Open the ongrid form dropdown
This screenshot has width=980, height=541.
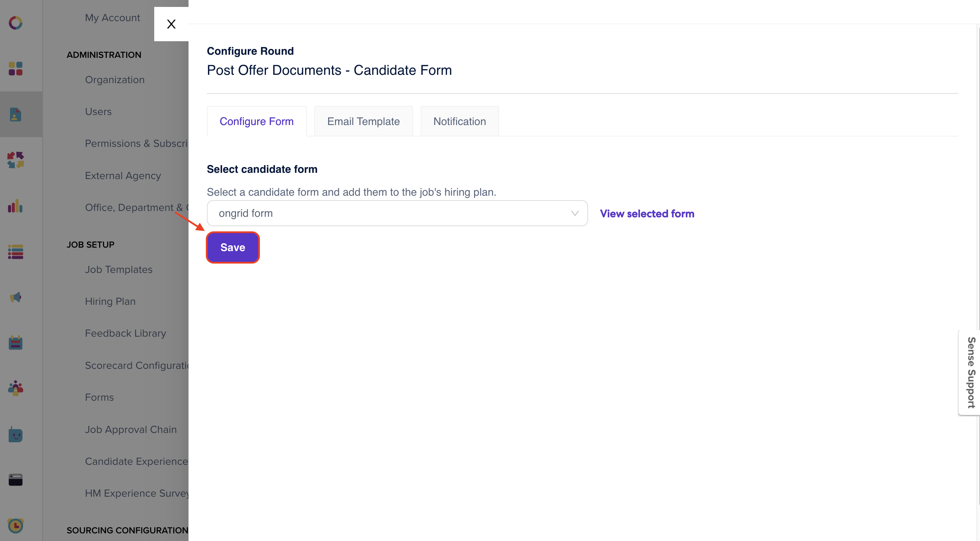pyautogui.click(x=397, y=213)
